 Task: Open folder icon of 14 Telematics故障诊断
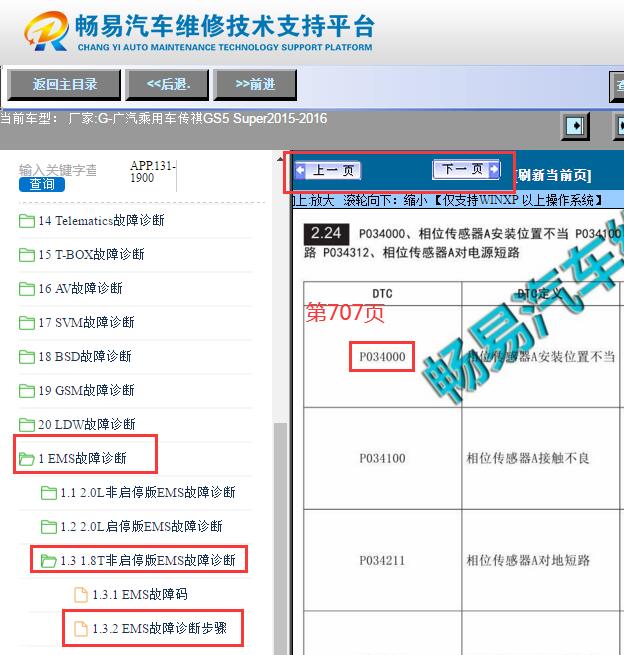click(27, 221)
